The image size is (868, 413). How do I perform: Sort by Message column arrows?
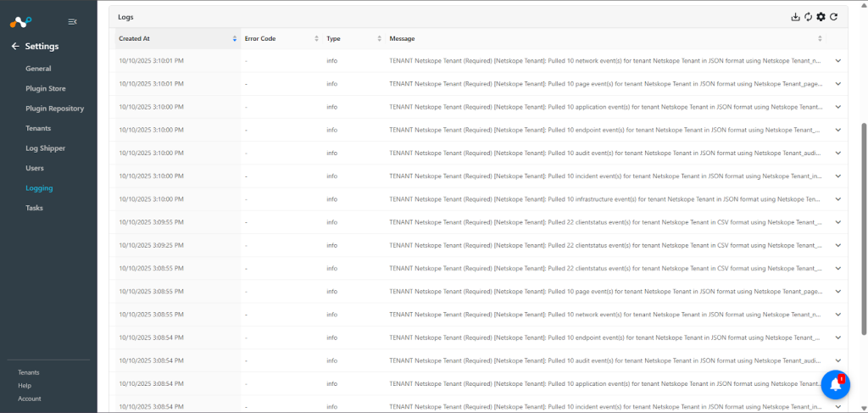click(x=820, y=39)
